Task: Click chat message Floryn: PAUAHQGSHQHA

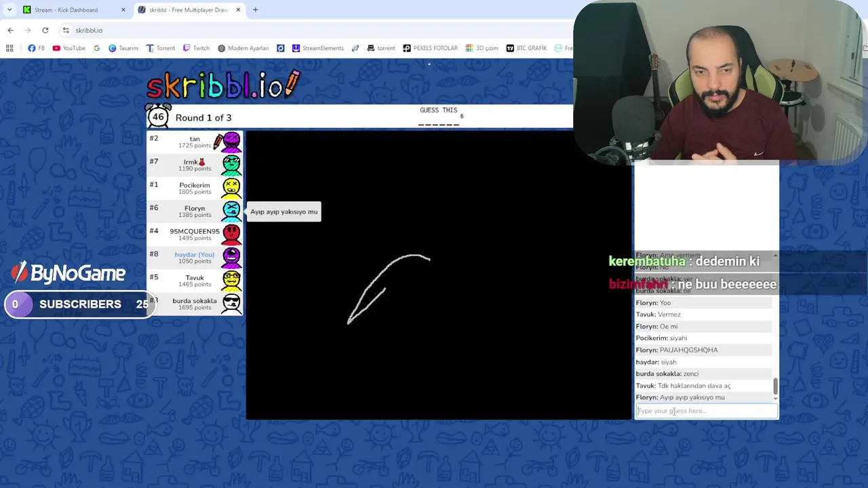Action: [676, 350]
